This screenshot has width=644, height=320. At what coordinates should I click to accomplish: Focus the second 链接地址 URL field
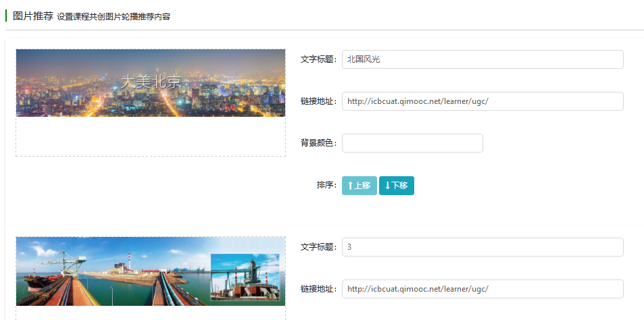coord(482,289)
